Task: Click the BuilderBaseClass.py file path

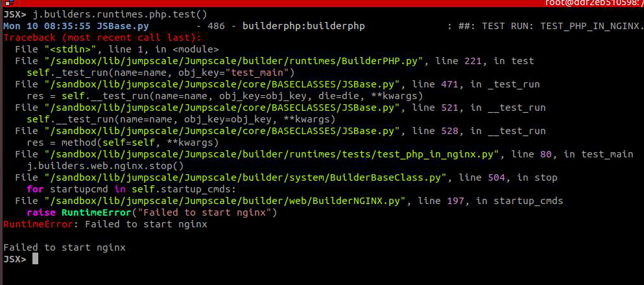Action: click(x=245, y=178)
